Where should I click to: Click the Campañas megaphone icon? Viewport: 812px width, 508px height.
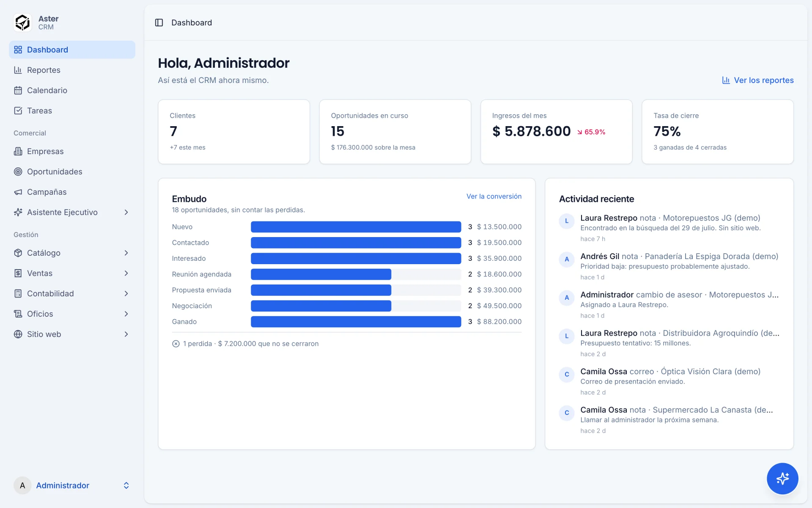coord(18,192)
